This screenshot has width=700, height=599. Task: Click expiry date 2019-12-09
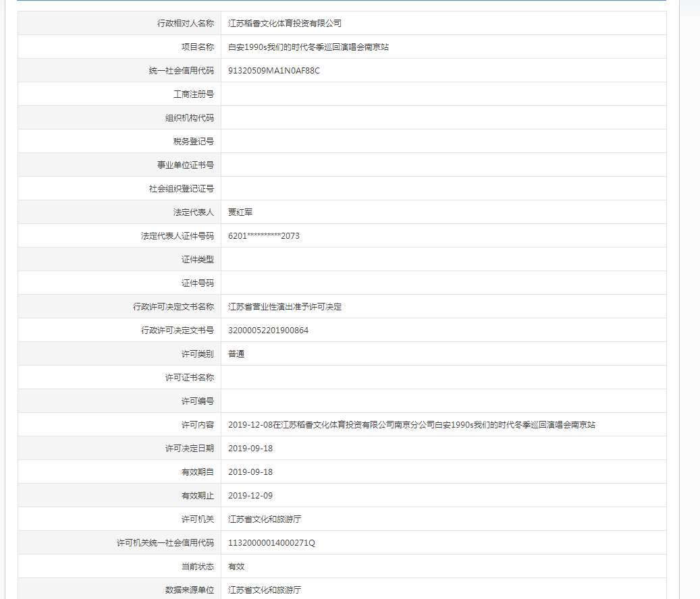[x=250, y=496]
